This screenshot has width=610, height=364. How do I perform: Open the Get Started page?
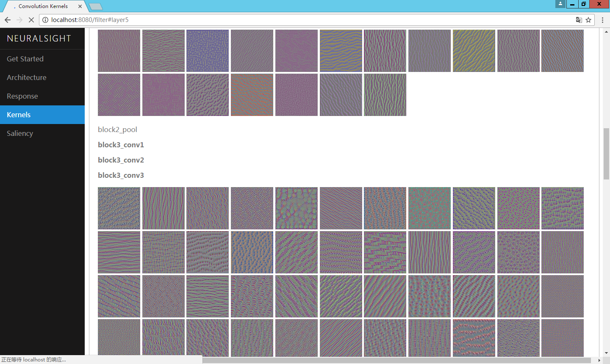(x=42, y=59)
